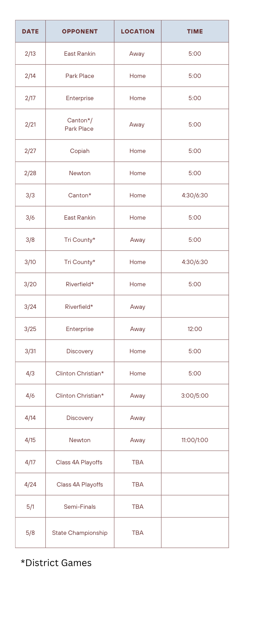Image resolution: width=258 pixels, height=644 pixels.
Task: Select the 2/13 East Rankin opponent cell
Action: pos(80,53)
